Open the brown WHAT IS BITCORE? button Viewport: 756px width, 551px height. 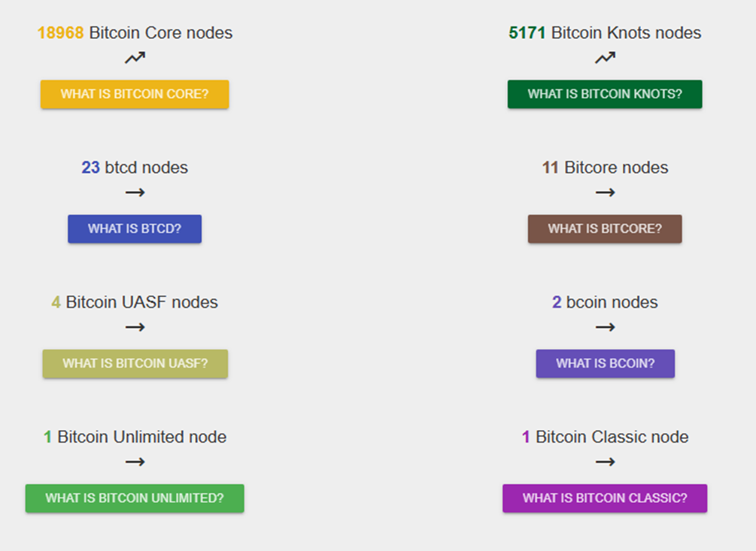[605, 229]
